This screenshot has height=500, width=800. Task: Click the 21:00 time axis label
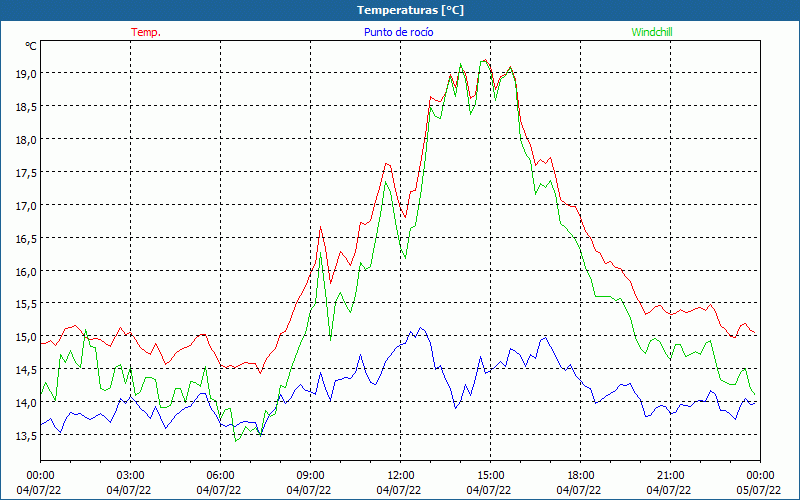point(670,476)
